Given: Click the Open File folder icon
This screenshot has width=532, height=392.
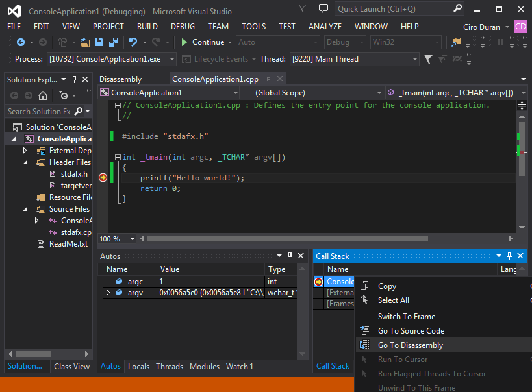Looking at the screenshot, I should pyautogui.click(x=85, y=42).
